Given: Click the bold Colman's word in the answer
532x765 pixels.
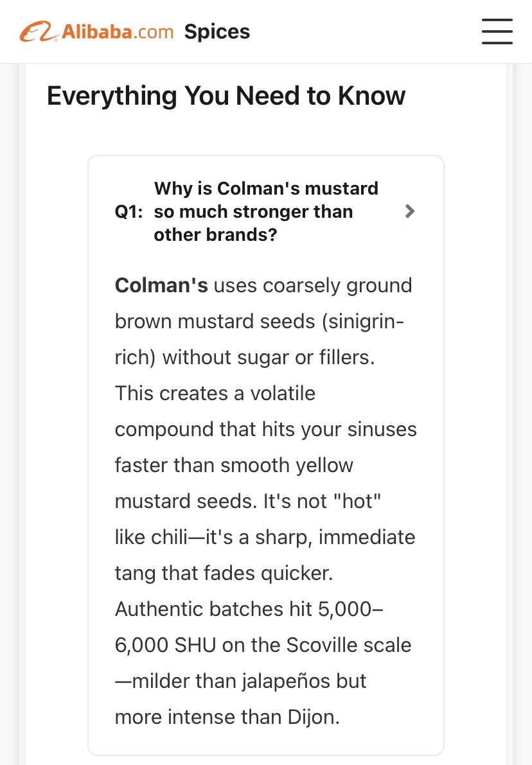Looking at the screenshot, I should point(161,285).
